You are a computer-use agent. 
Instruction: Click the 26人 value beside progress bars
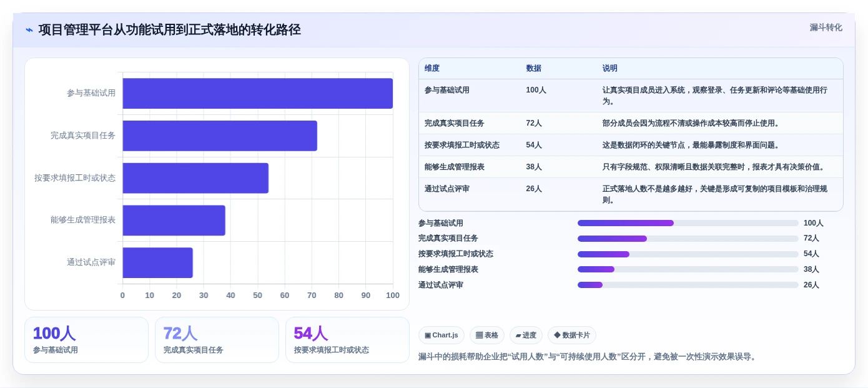[812, 285]
